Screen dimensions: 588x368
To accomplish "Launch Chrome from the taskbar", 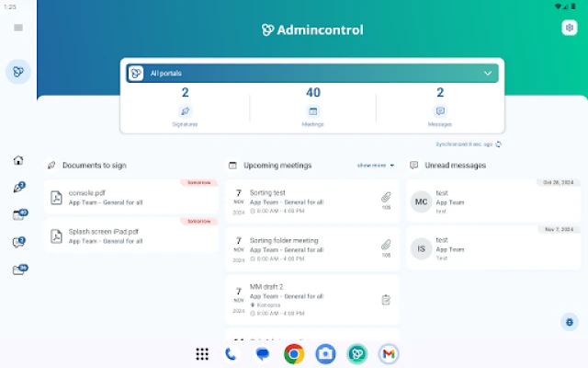I will [294, 353].
